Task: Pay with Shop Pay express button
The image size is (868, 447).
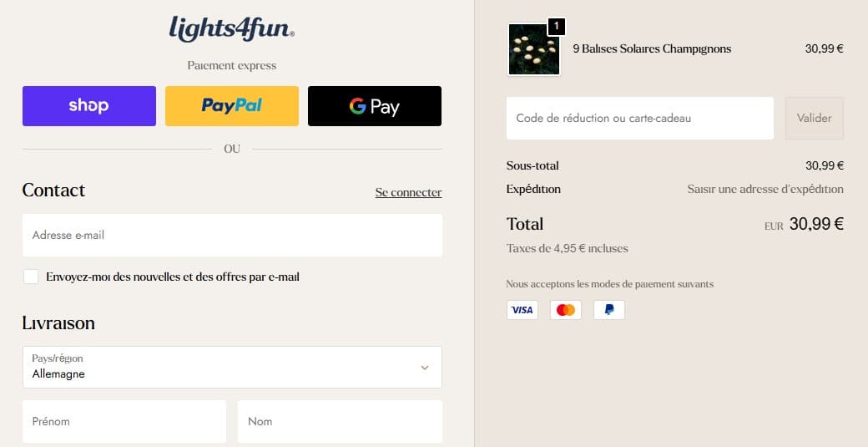Action: [89, 106]
